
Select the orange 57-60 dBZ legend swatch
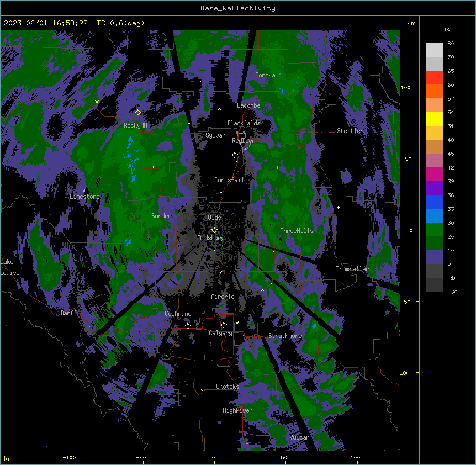[434, 91]
